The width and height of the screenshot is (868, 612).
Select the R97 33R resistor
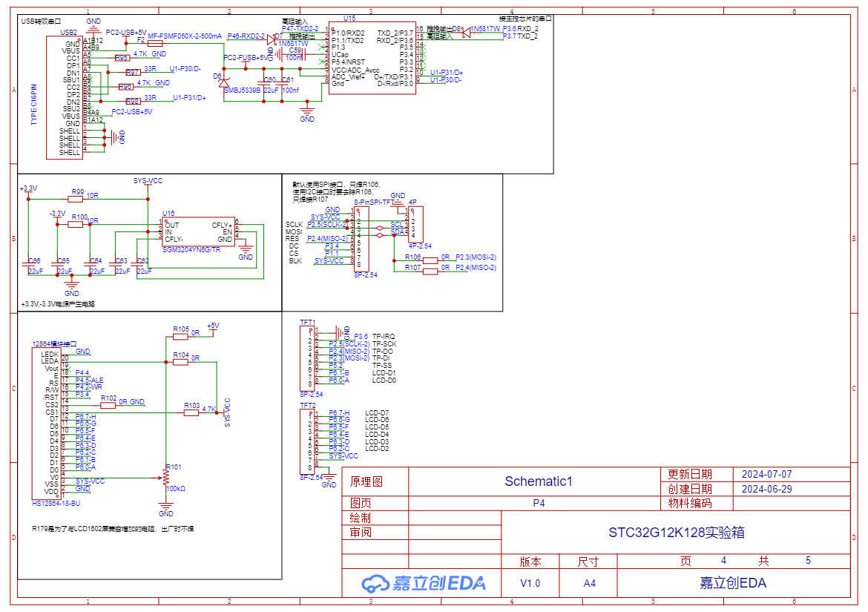coord(133,72)
